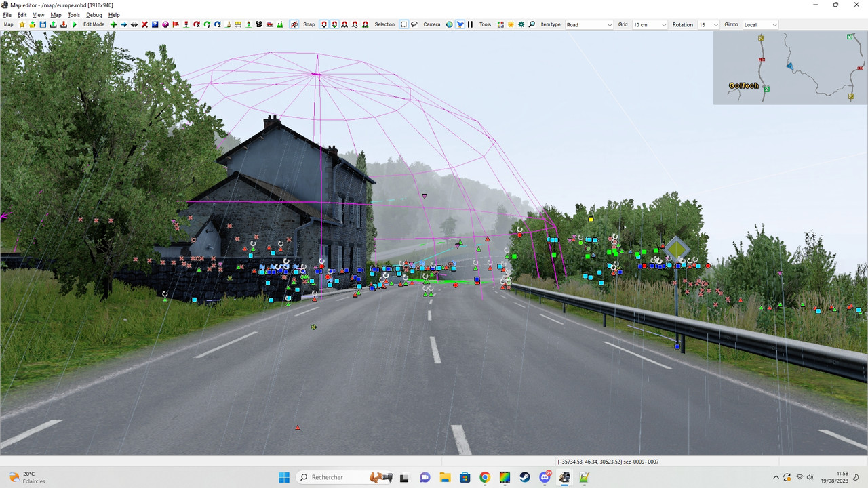Show hidden system tray icons chevron
This screenshot has height=488, width=868.
point(776,477)
